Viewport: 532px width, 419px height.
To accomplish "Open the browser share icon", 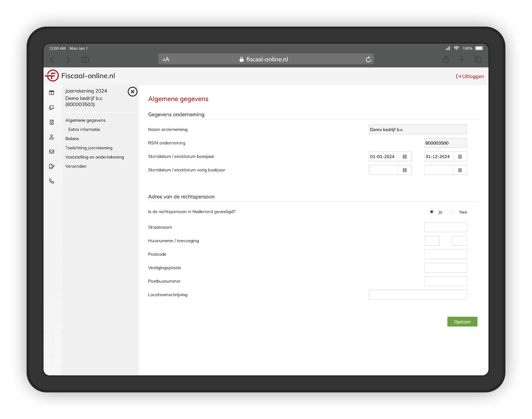I will pyautogui.click(x=446, y=59).
